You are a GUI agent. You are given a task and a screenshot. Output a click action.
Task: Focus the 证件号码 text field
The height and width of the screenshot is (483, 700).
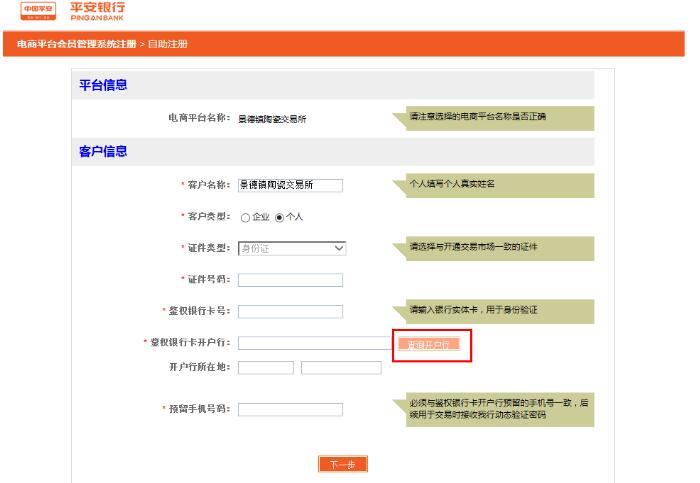(290, 280)
